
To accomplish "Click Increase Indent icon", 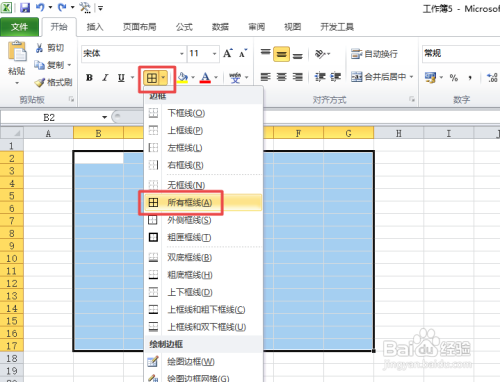I will (335, 77).
